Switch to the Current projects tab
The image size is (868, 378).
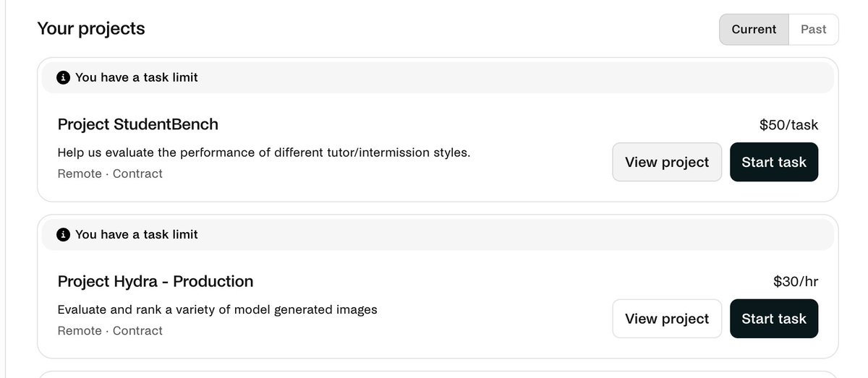[754, 30]
